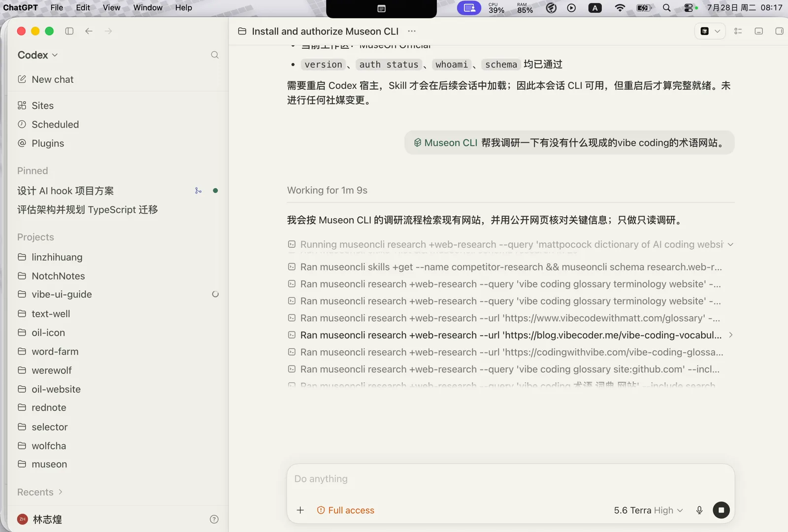The height and width of the screenshot is (532, 788).
Task: Open the ChatGPT application menu
Action: [x=21, y=7]
